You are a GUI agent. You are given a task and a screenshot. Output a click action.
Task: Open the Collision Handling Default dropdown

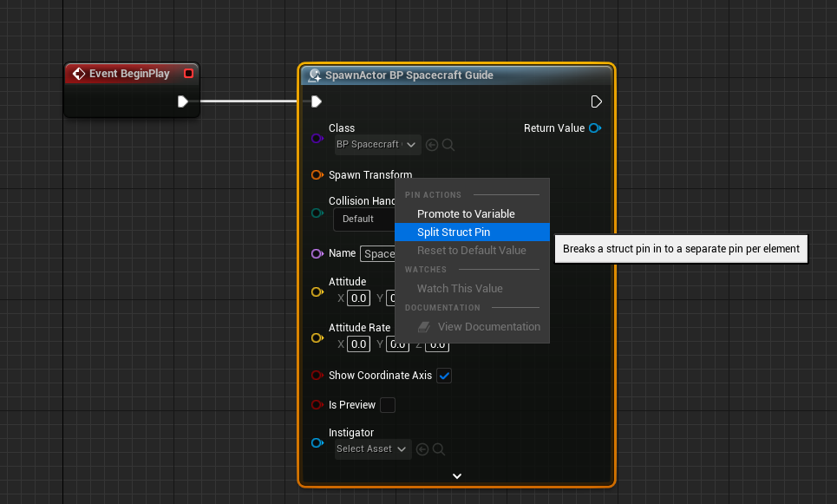point(364,219)
